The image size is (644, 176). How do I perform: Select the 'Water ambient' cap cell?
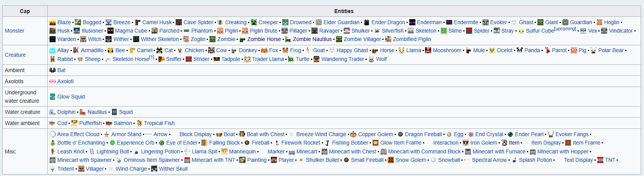25,123
